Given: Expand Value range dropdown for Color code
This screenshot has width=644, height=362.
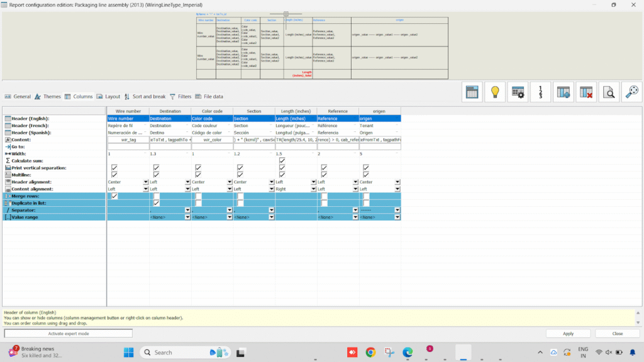Looking at the screenshot, I should [230, 217].
